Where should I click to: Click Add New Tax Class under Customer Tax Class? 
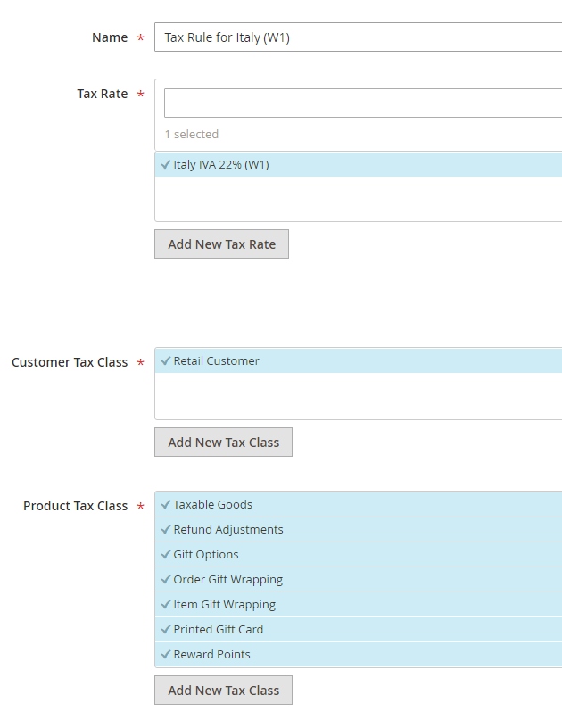click(223, 442)
